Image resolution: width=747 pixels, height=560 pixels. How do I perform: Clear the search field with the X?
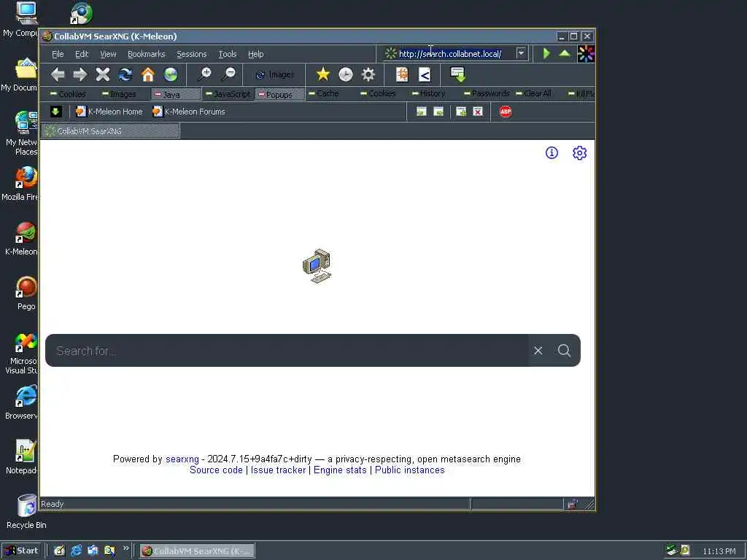tap(538, 351)
